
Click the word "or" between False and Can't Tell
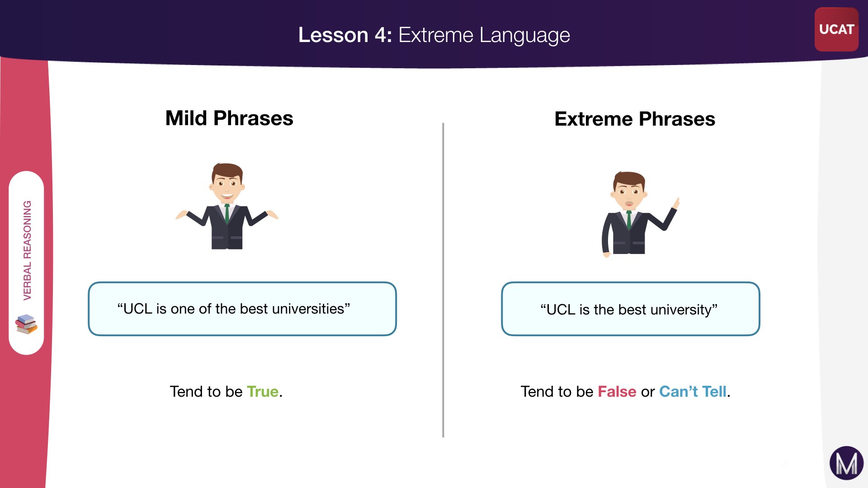647,392
